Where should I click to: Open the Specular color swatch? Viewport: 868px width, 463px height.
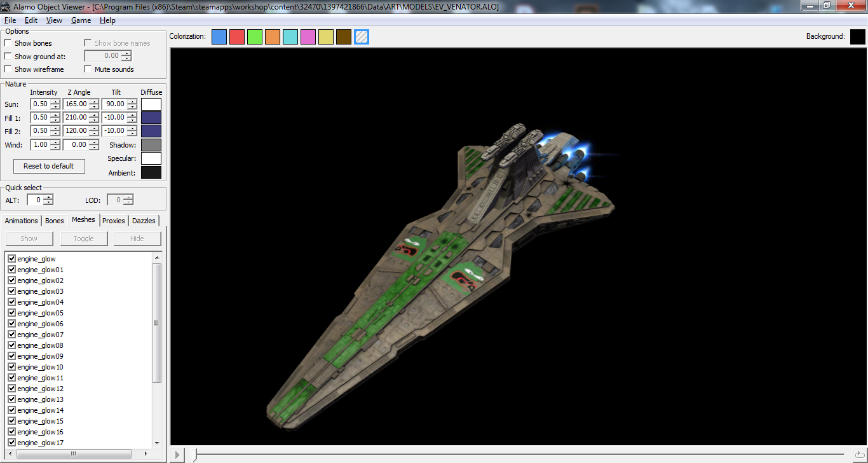point(151,158)
